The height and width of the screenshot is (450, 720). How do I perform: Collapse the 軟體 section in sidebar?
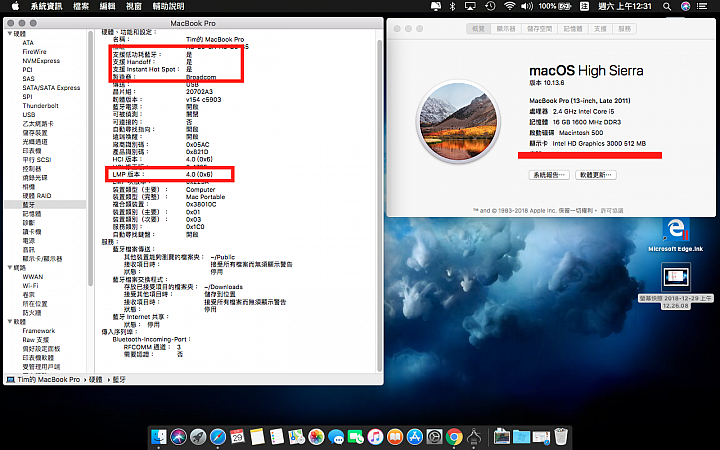coord(10,322)
